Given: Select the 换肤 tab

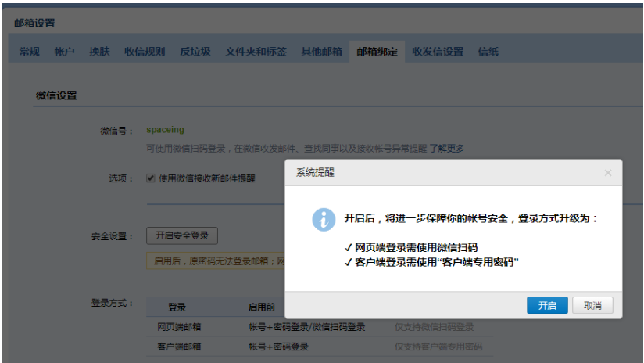Looking at the screenshot, I should pos(99,52).
